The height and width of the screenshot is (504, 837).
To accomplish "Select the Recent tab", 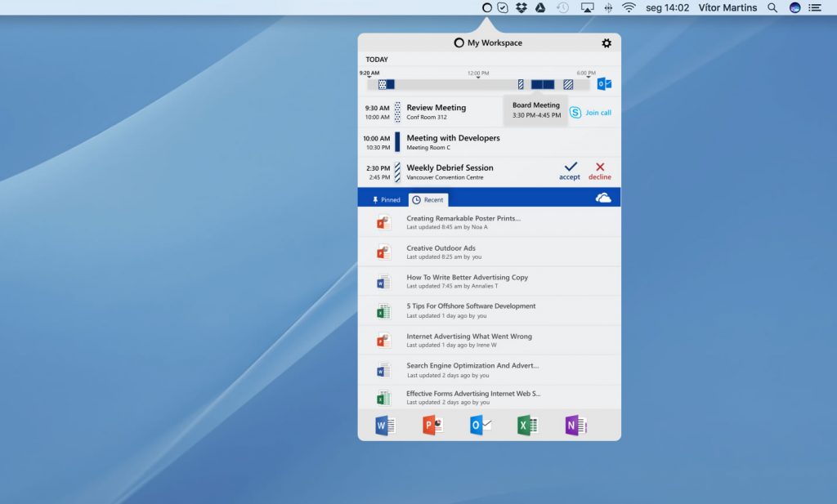I will point(428,200).
